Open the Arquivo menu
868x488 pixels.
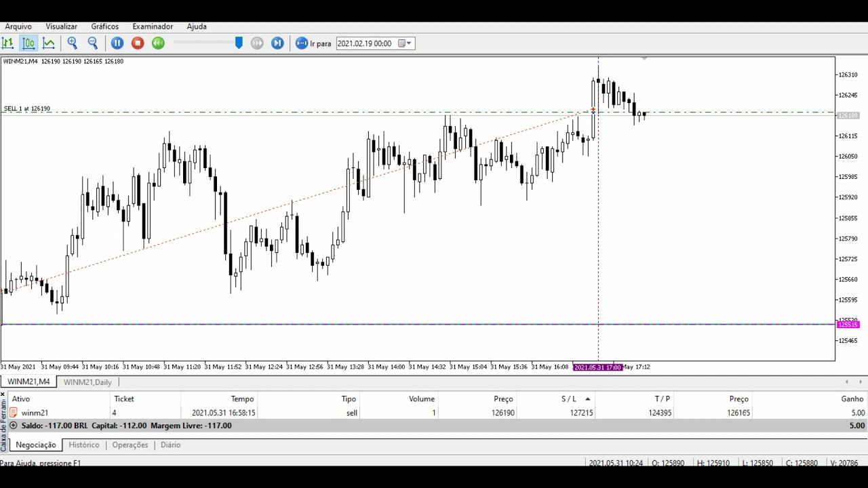click(18, 26)
